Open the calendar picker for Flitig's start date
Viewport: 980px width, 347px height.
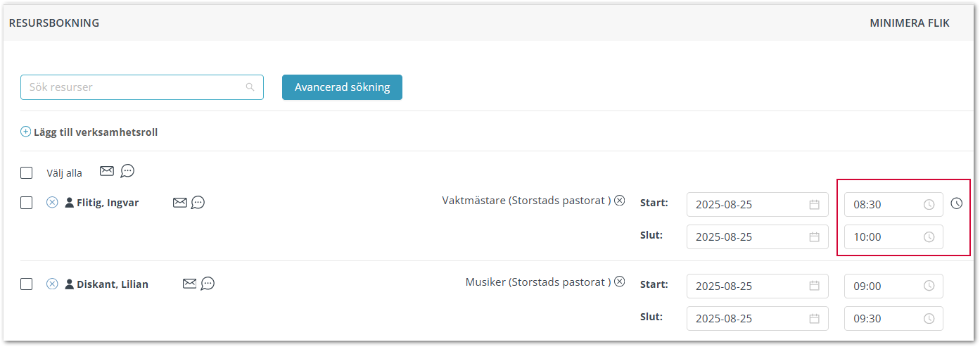pyautogui.click(x=814, y=205)
